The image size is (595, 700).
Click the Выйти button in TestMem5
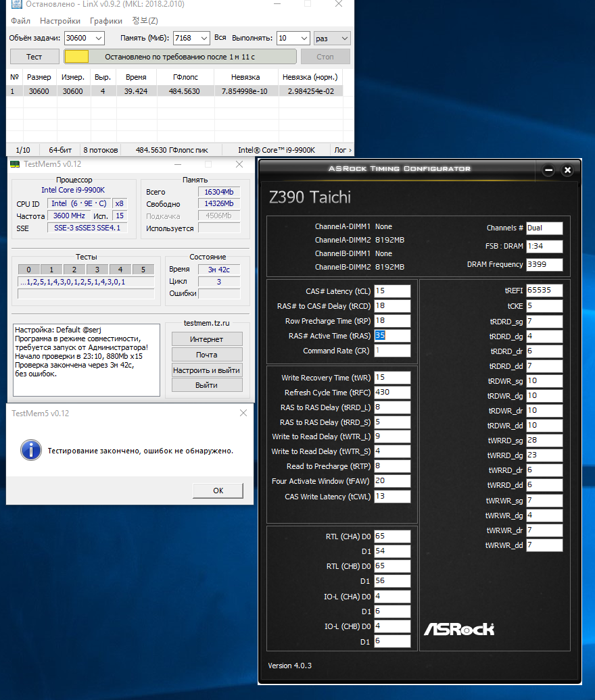click(207, 385)
